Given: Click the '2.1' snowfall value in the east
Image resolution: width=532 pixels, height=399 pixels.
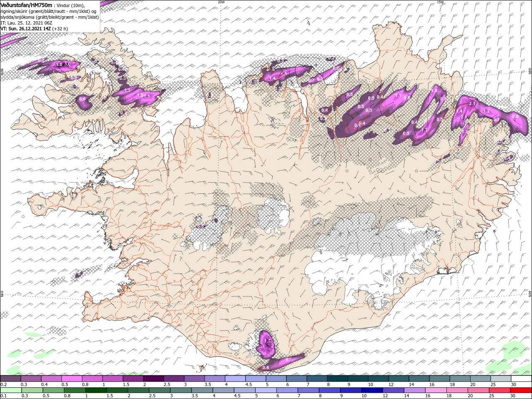Looking at the screenshot, I should tap(472, 103).
